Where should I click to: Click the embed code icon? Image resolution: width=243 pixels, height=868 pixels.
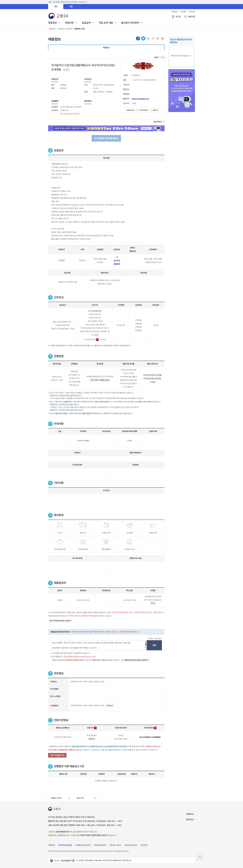coord(153,38)
